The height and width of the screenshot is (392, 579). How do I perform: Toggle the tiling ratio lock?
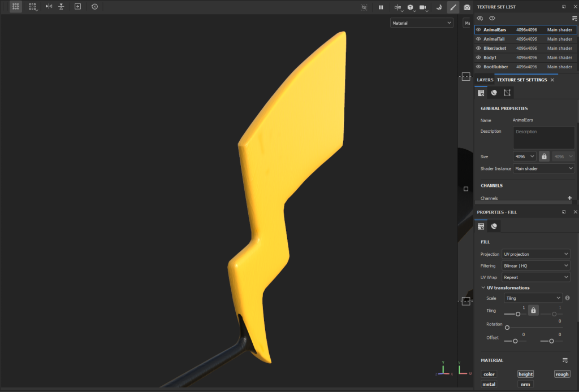coord(533,310)
